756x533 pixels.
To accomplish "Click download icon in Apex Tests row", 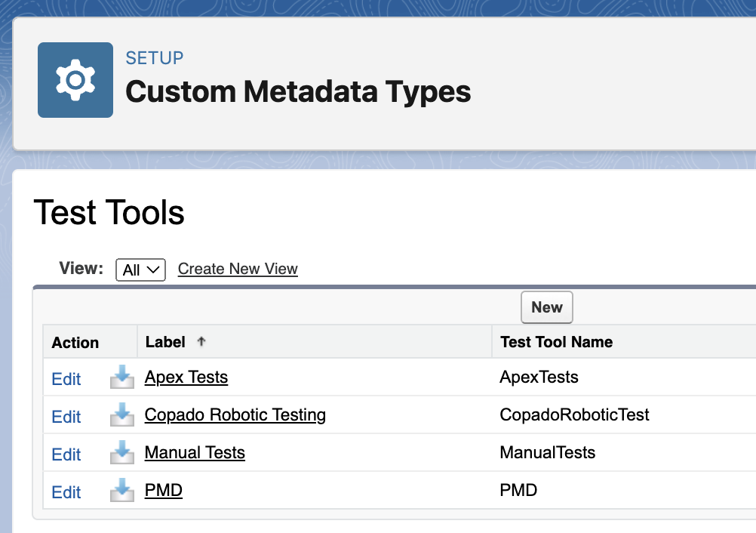I will click(122, 377).
